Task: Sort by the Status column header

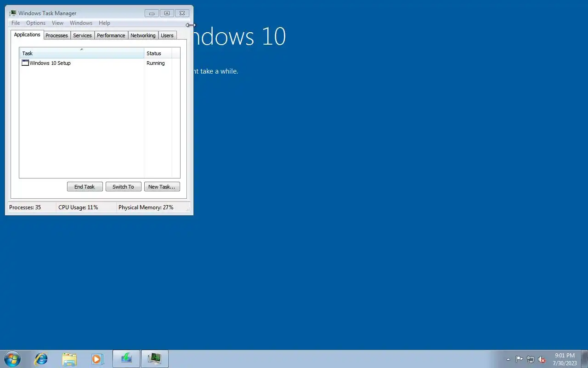Action: 158,53
